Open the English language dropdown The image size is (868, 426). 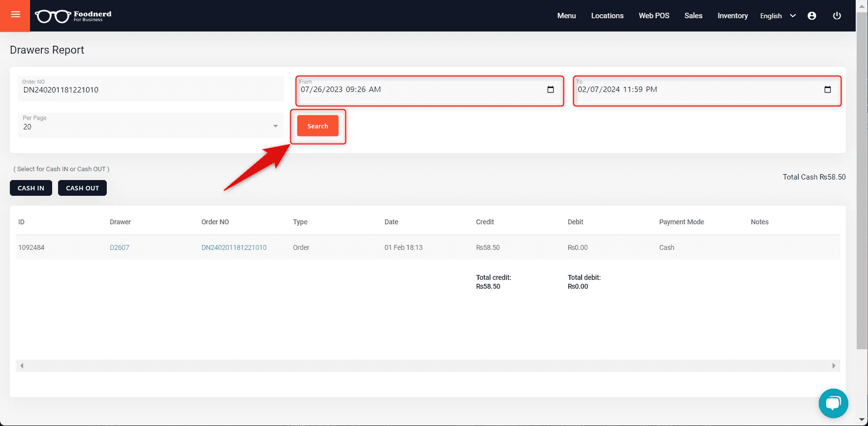tap(777, 16)
